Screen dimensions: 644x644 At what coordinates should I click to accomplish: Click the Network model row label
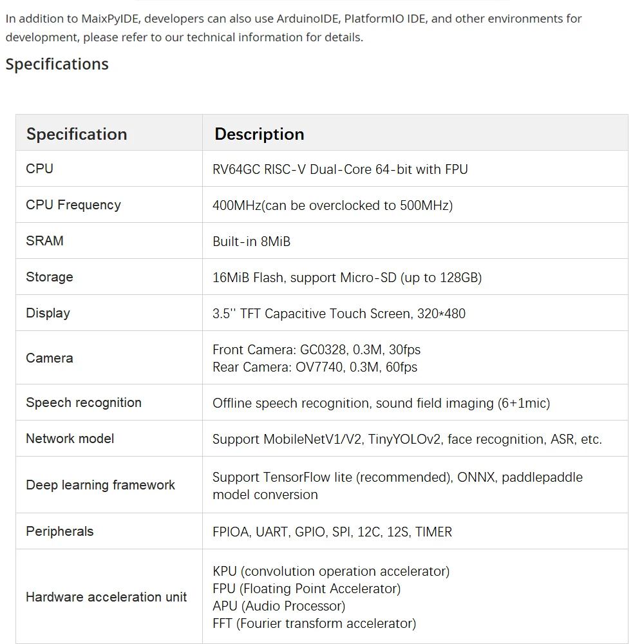pyautogui.click(x=70, y=438)
